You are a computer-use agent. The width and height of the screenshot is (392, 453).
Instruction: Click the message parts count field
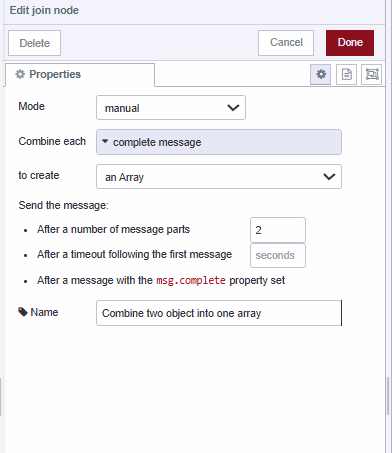coord(278,230)
